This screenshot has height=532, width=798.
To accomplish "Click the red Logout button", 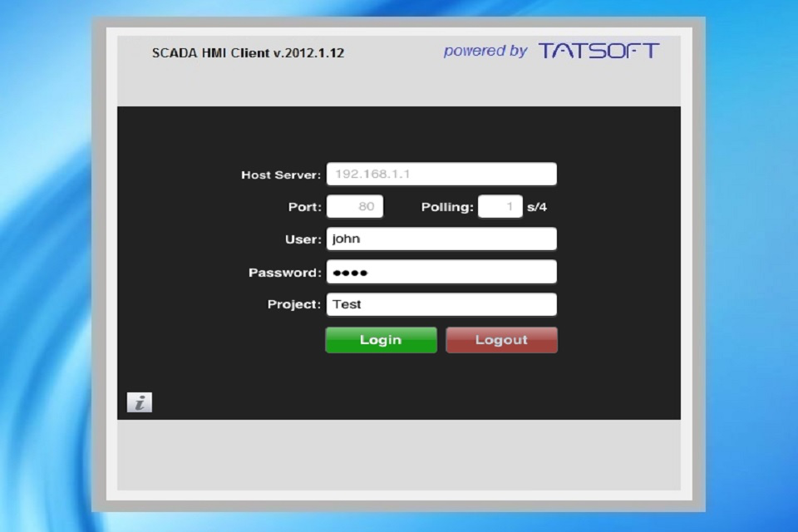I will pyautogui.click(x=501, y=339).
